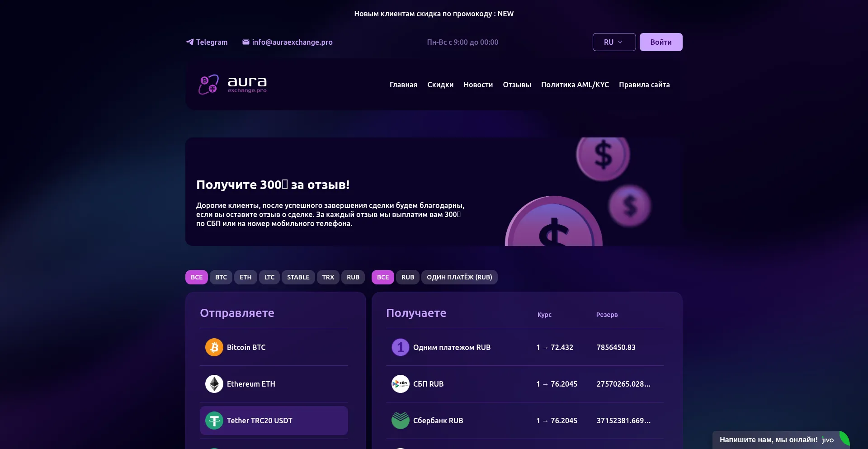Choose Одним платежом RUB to receive

click(525, 347)
